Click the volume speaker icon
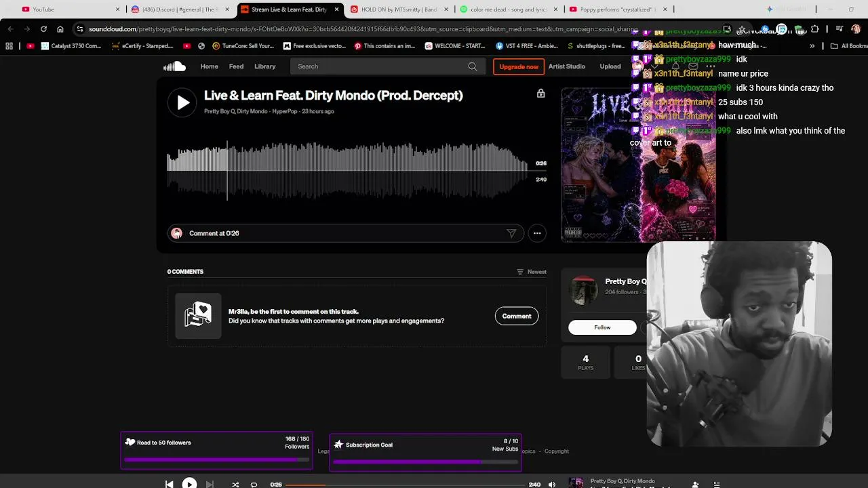 click(552, 485)
